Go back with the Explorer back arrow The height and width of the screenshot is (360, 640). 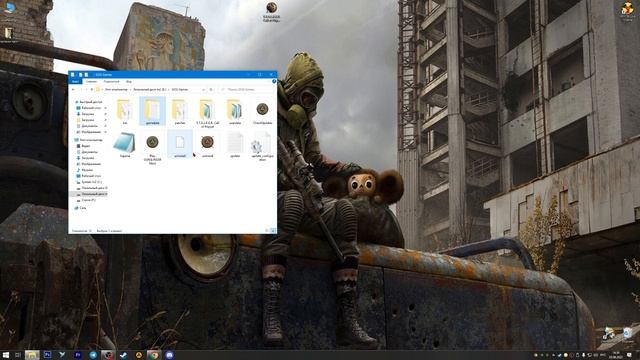(73, 89)
